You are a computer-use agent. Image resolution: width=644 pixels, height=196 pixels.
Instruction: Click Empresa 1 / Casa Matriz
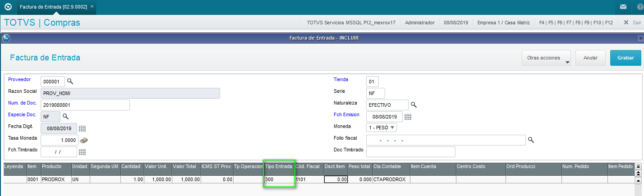coord(503,23)
